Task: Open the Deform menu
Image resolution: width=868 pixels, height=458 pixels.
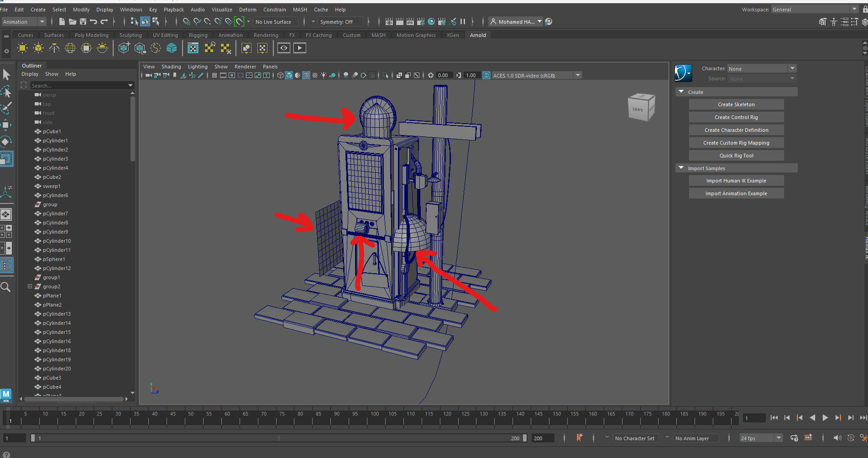Action: 248,9
